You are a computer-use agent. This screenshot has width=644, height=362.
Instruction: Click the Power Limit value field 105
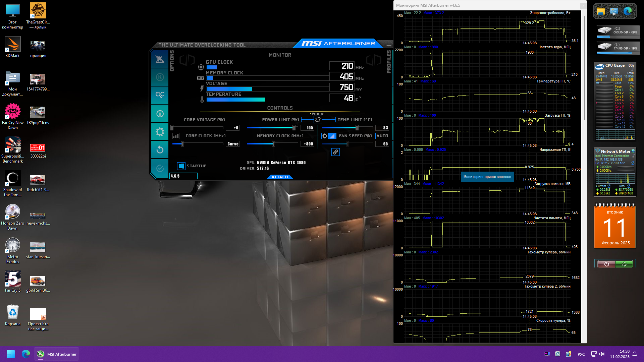(307, 128)
